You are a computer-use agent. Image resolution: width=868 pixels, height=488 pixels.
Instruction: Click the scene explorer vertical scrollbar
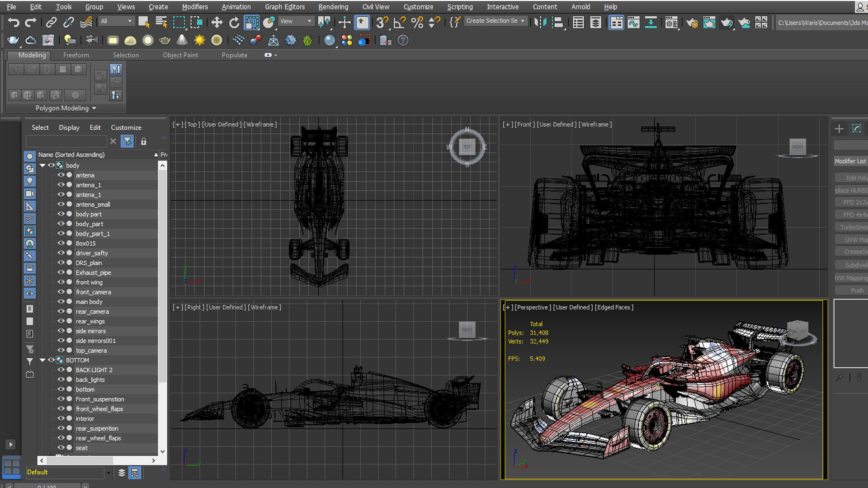[x=162, y=276]
